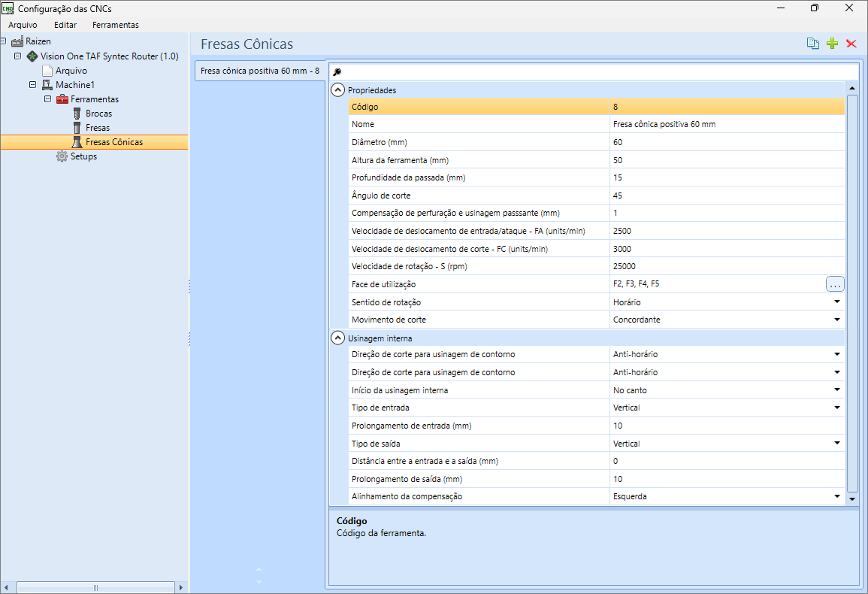Click the tree panel horizontal scrollbar thumb

click(95, 587)
